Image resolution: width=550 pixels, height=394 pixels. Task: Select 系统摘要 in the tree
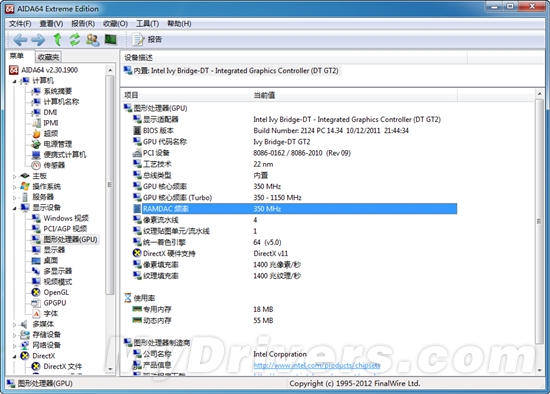58,91
